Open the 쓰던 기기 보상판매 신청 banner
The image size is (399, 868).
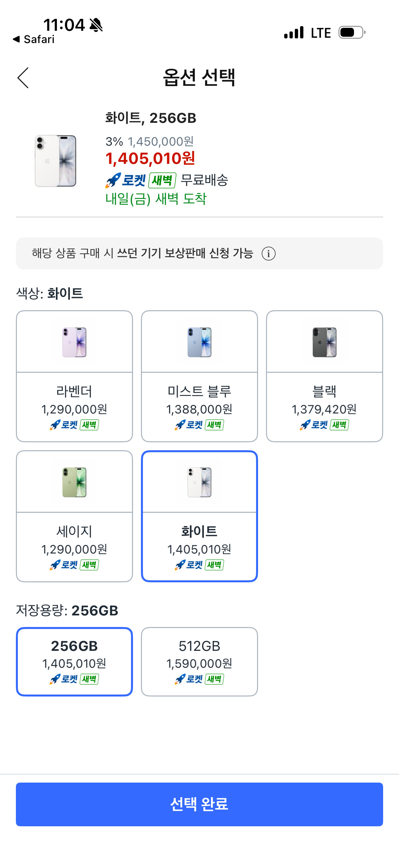[199, 253]
